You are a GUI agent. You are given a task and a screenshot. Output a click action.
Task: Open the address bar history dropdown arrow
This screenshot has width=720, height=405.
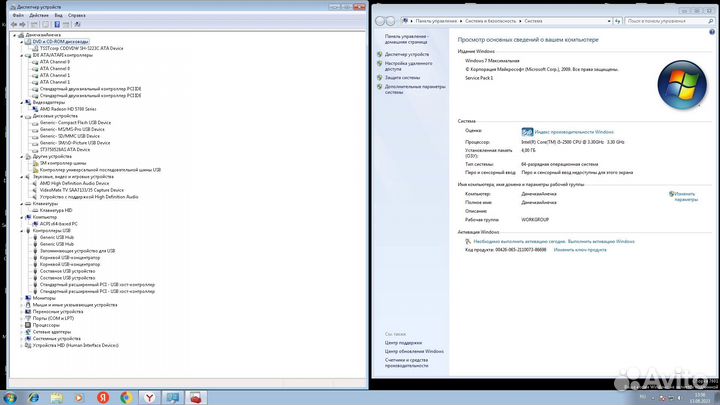609,21
